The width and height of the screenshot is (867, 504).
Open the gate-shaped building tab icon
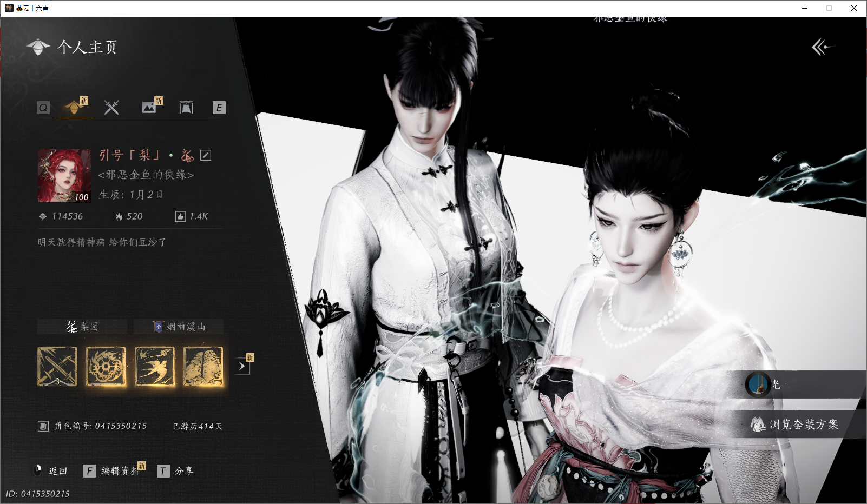click(x=186, y=108)
